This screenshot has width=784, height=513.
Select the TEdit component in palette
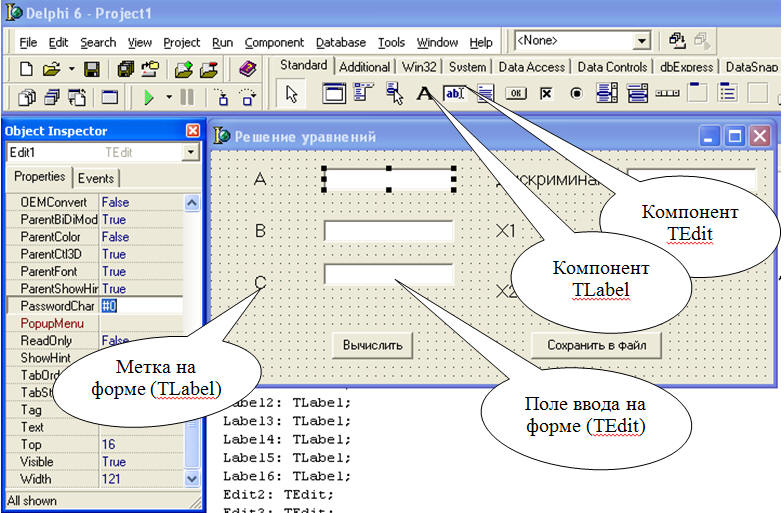454,95
